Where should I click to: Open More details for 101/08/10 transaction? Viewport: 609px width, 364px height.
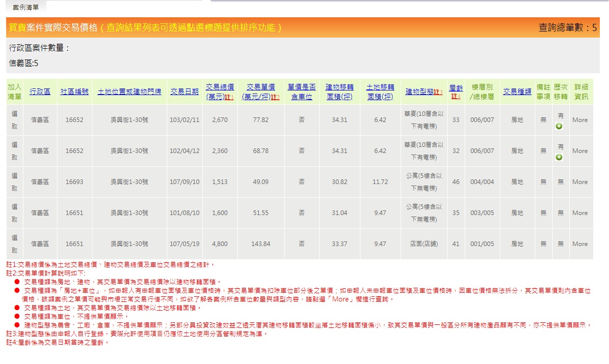click(580, 213)
